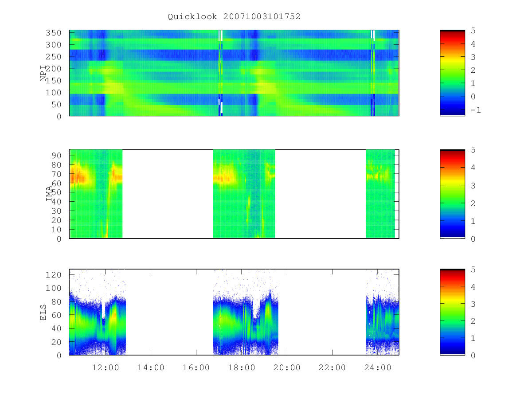532x399 pixels.
Task: Click the last IMA data block near 24:00
Action: pos(380,194)
